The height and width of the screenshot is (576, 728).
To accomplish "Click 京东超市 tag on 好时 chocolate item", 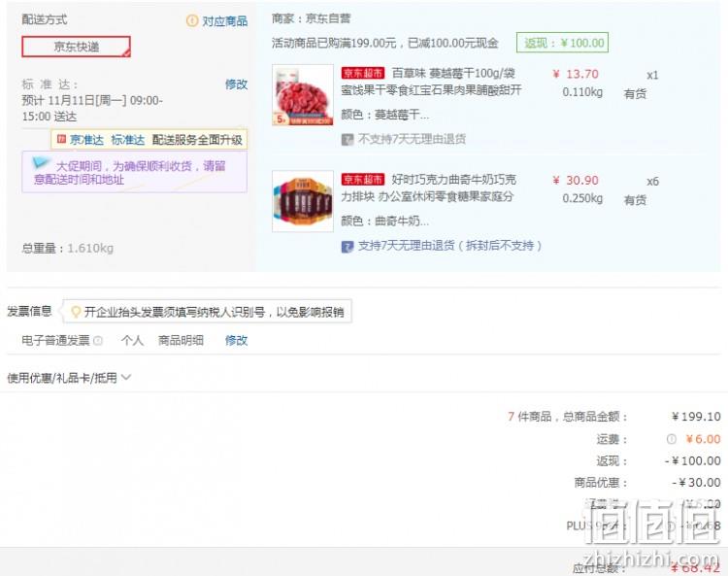I will (363, 180).
